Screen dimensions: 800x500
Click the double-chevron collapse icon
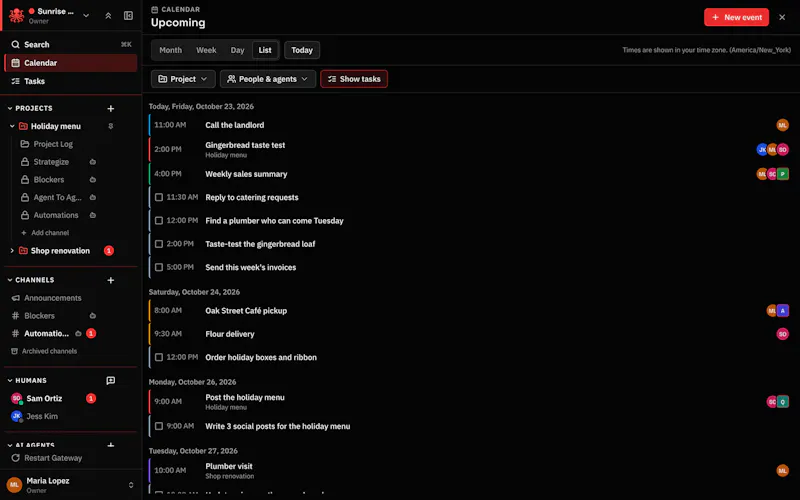click(108, 16)
